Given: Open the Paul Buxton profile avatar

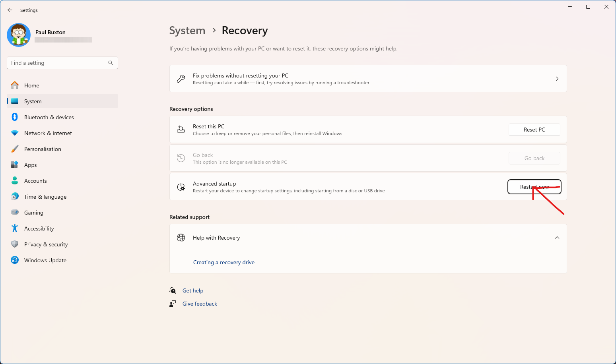Looking at the screenshot, I should tap(19, 35).
